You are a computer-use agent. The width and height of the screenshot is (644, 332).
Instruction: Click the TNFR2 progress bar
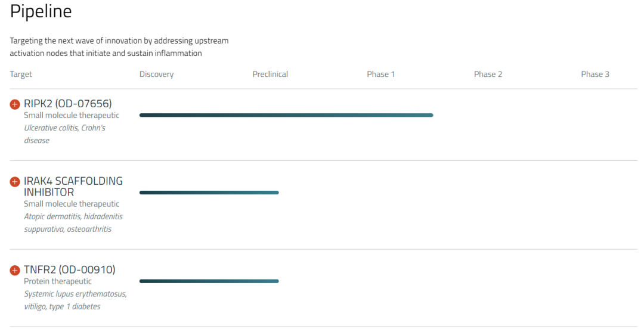tap(209, 281)
